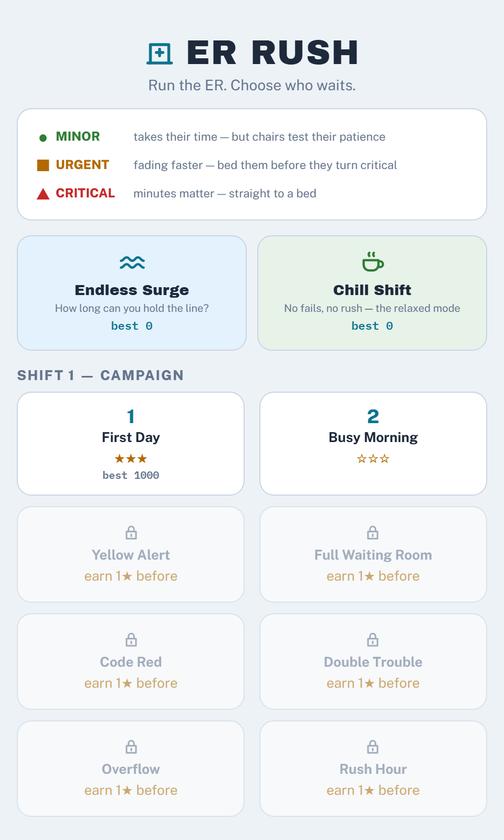Start the Chill Shift relaxed mode
This screenshot has height=840, width=504.
click(x=372, y=293)
